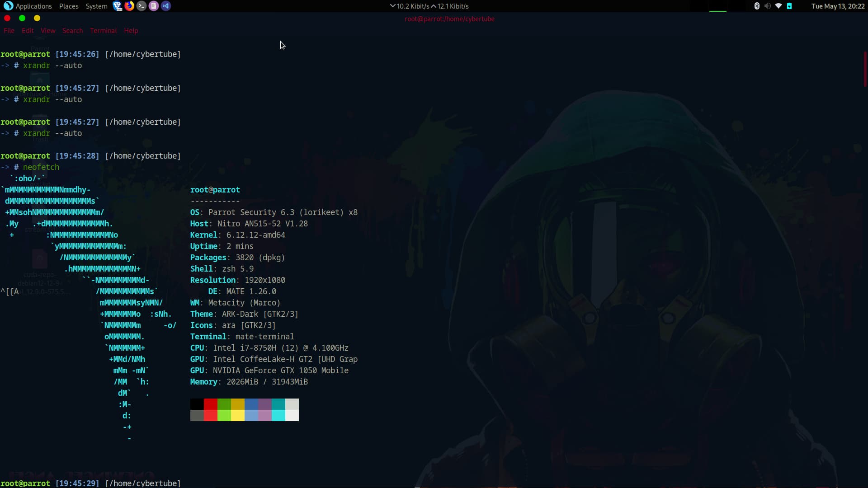
Task: Open the Terminal menu in the menubar
Action: (x=103, y=30)
